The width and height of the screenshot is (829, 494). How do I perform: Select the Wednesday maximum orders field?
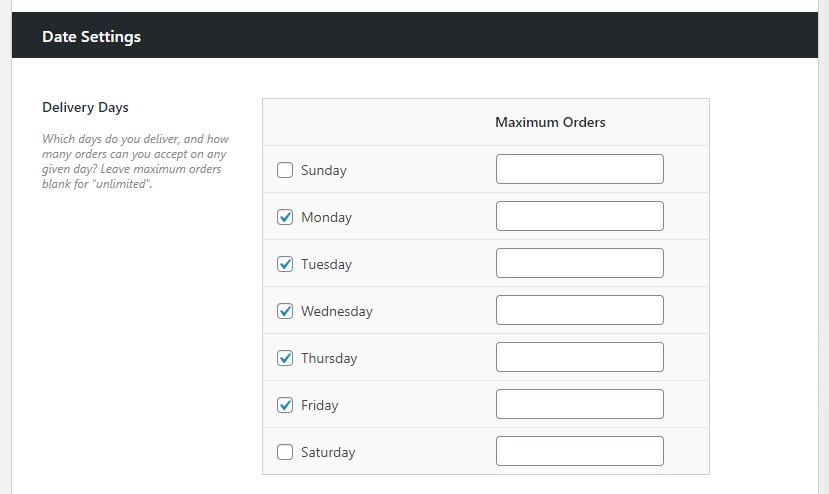579,310
